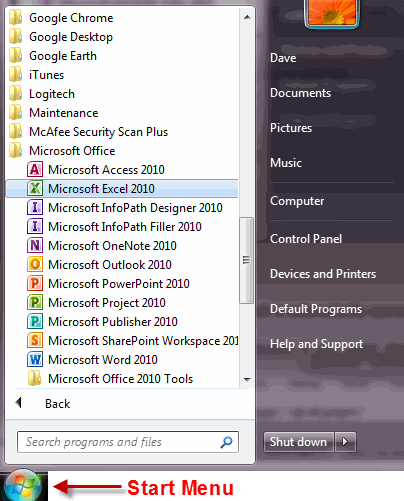Open Microsoft OneNote 2010 icon
Screen dimensions: 404x501
[35, 245]
